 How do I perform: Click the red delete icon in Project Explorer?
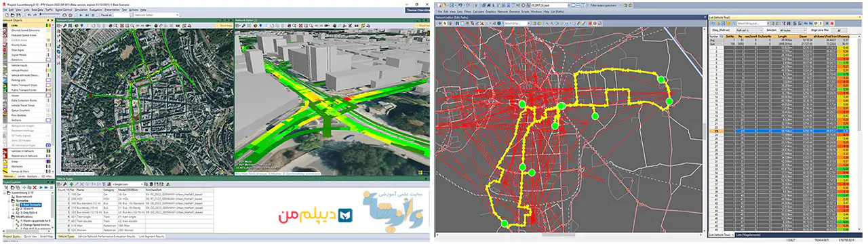tap(35, 188)
